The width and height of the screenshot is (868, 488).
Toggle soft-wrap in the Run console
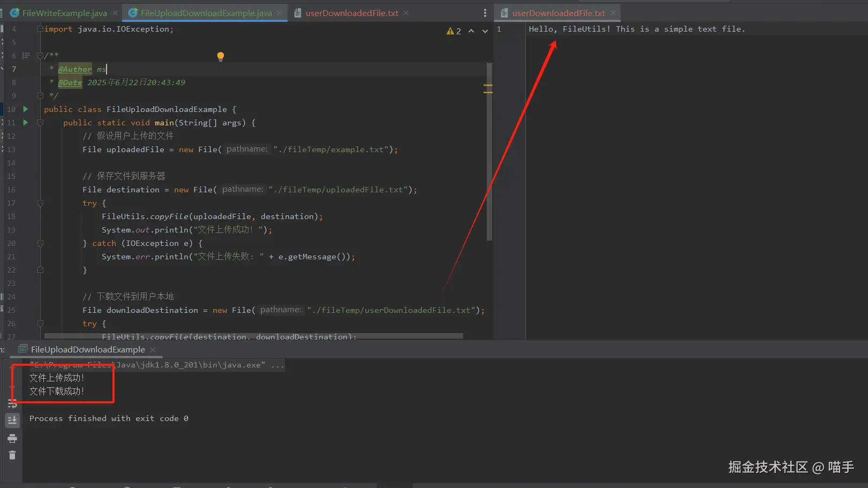coord(12,403)
